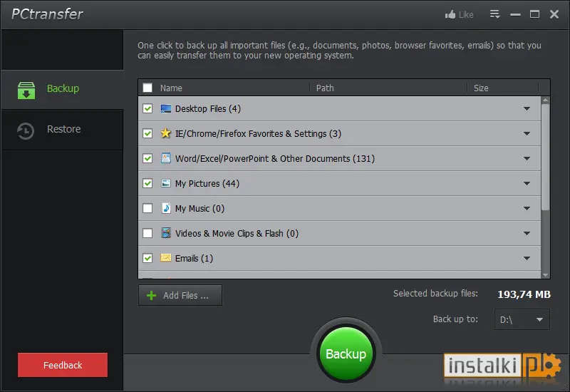Open the red Feedback button

tap(63, 365)
